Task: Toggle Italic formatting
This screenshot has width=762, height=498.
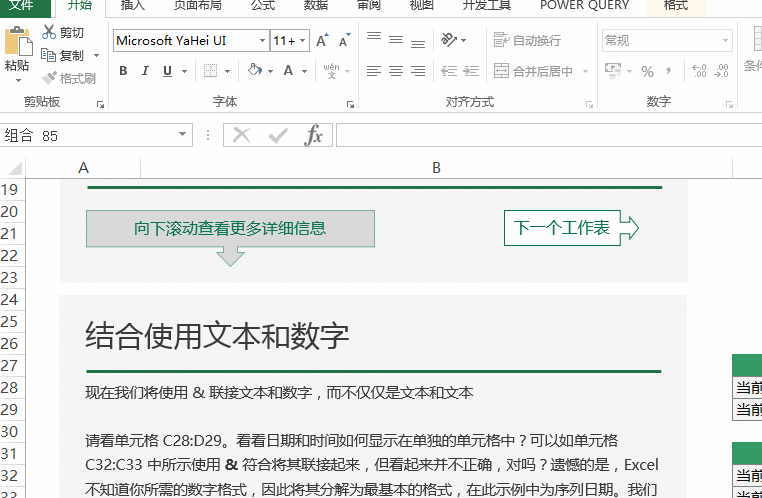Action: pos(145,71)
